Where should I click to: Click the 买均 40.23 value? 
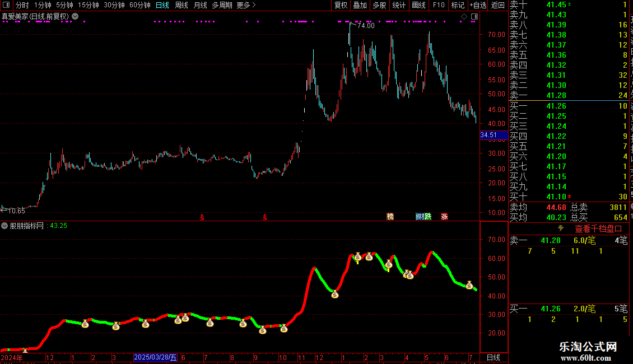556,217
